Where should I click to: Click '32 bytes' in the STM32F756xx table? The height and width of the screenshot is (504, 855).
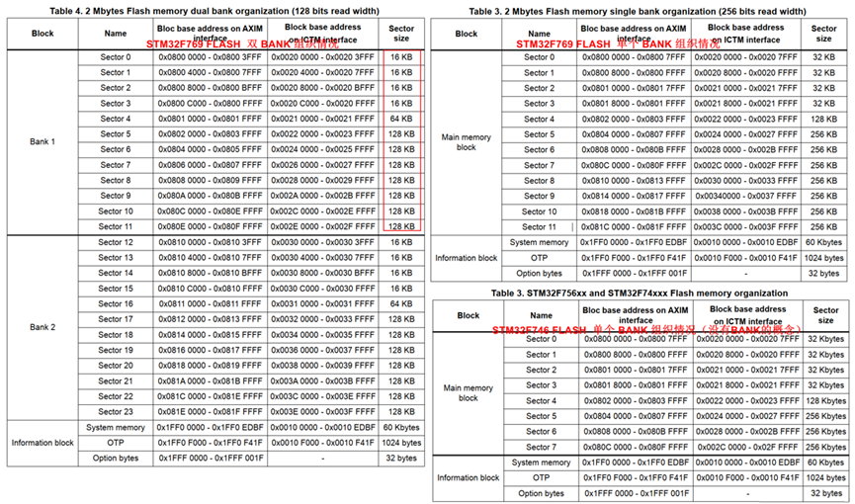[825, 494]
